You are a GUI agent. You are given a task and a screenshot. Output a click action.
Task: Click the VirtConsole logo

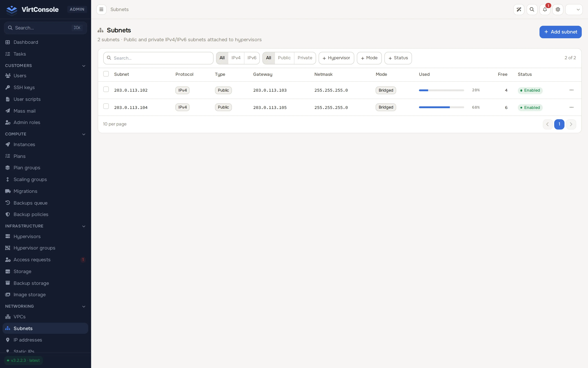pos(32,10)
